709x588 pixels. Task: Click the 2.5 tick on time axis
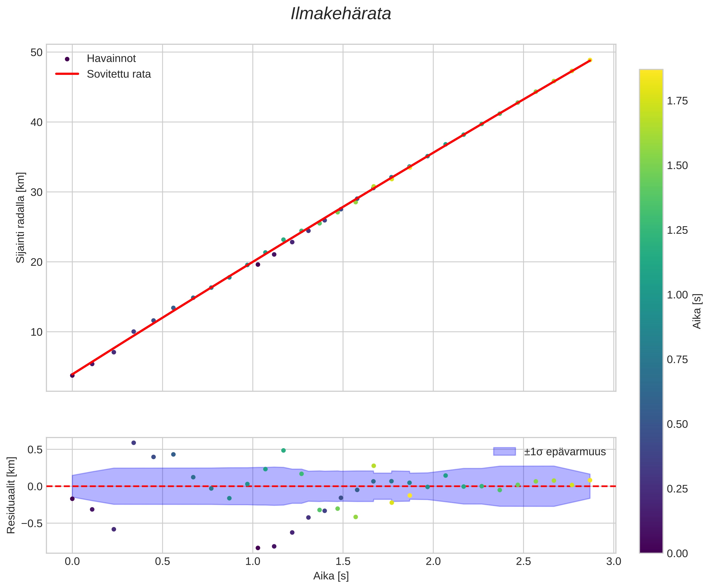pyautogui.click(x=523, y=561)
